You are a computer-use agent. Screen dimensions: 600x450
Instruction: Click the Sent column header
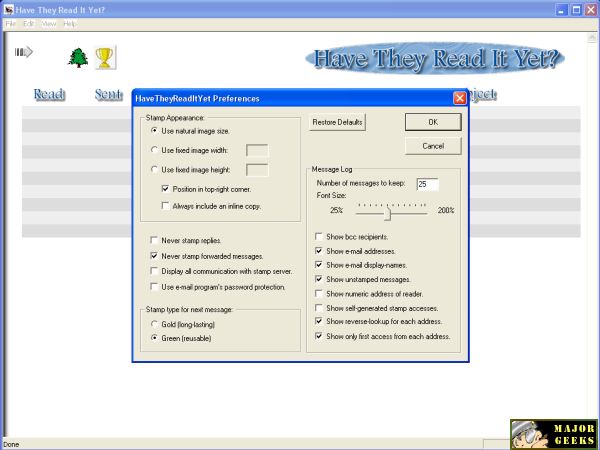click(x=109, y=94)
